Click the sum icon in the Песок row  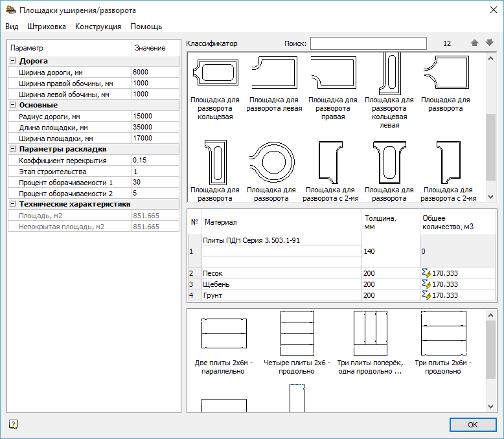point(426,274)
